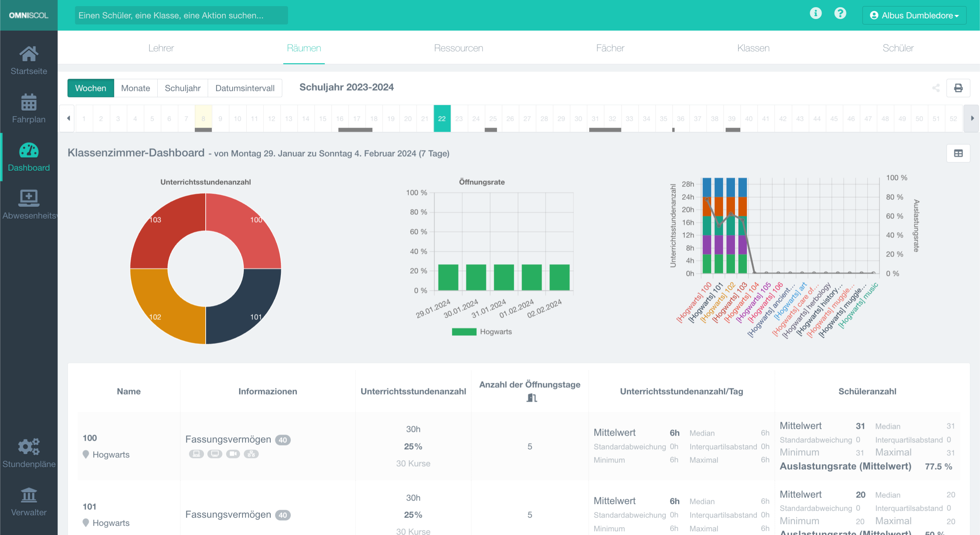This screenshot has width=980, height=535.
Task: Click the print icon to print the dashboard
Action: (x=958, y=88)
